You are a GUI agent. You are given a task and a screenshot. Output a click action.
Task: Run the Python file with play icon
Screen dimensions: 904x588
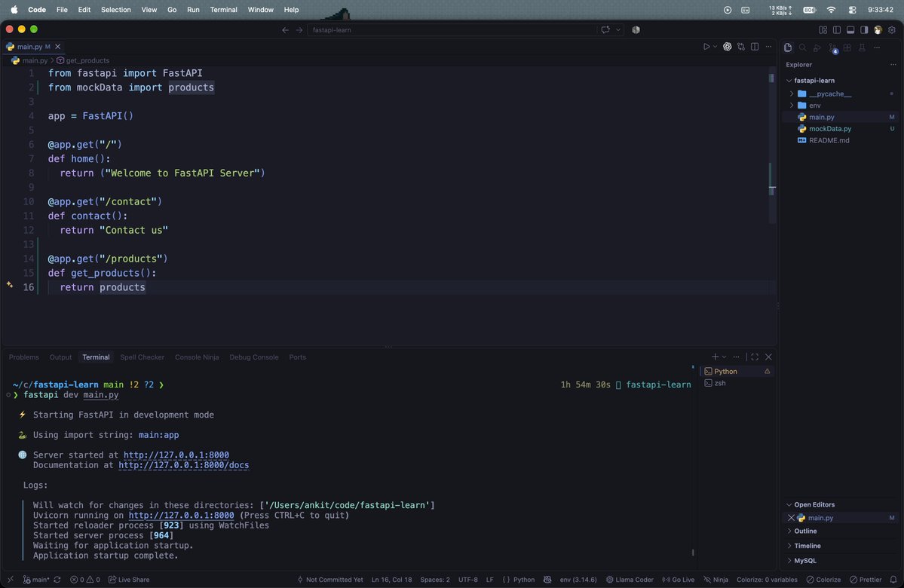point(706,47)
